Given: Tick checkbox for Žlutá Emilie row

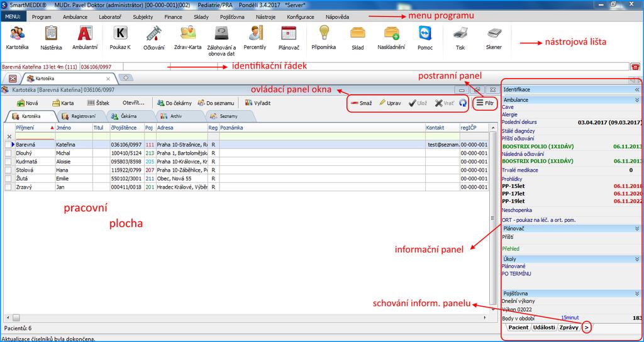Looking at the screenshot, I should 8,179.
